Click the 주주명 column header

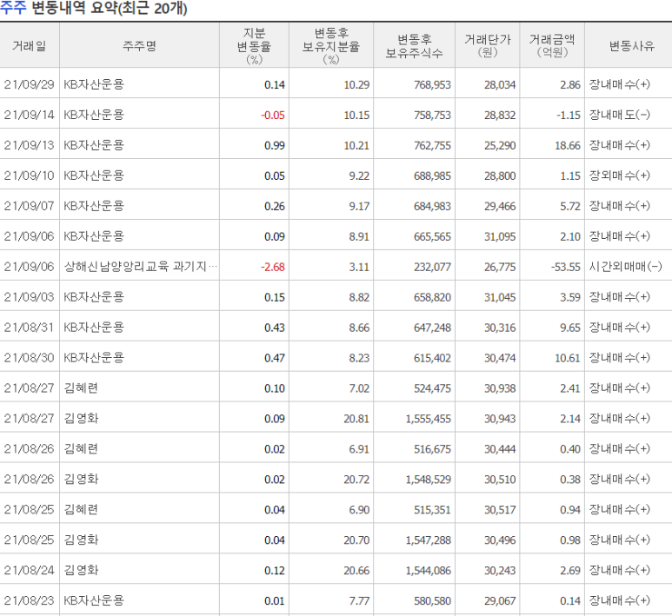(139, 46)
